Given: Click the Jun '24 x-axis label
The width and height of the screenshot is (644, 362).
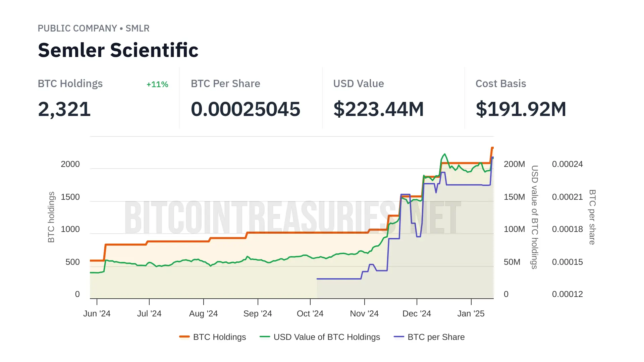Looking at the screenshot, I should [97, 314].
